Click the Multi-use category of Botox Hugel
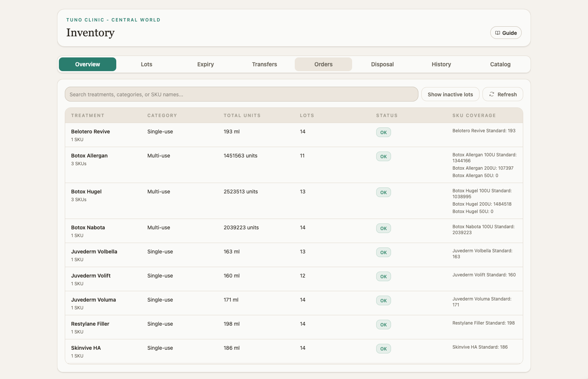The image size is (588, 379). point(158,192)
